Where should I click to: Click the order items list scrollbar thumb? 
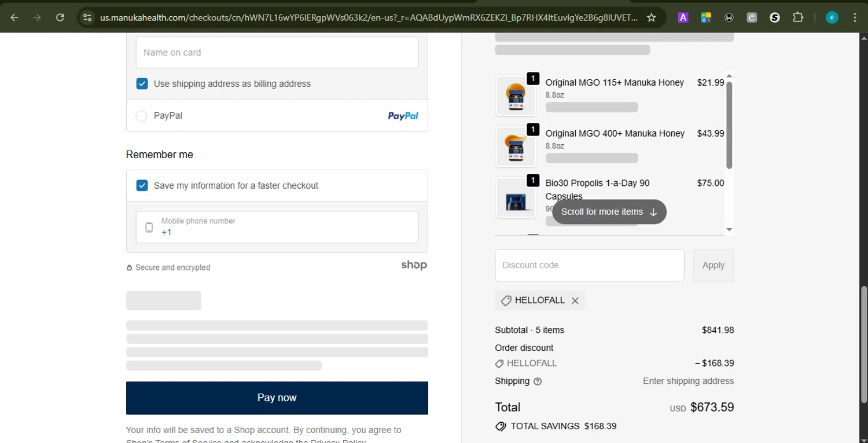[x=729, y=125]
